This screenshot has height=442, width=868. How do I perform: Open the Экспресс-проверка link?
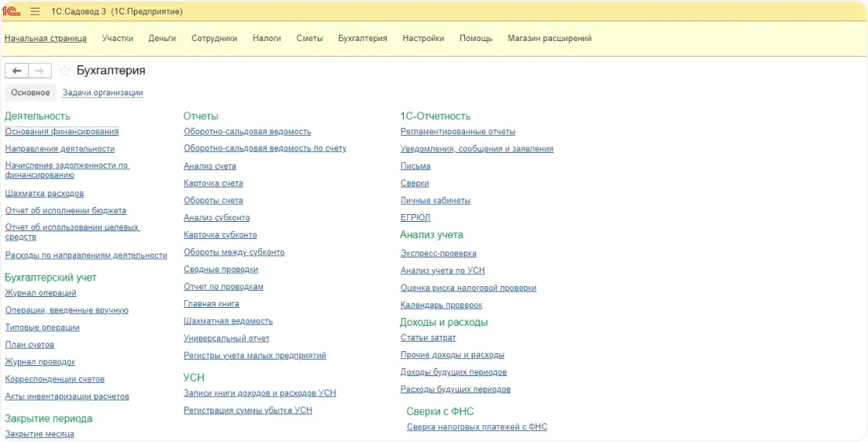tap(439, 254)
